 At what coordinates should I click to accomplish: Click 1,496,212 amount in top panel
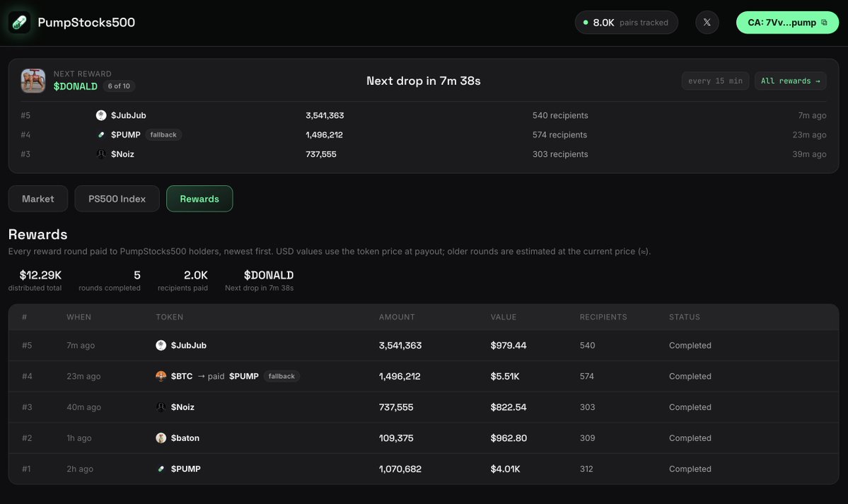coord(325,134)
